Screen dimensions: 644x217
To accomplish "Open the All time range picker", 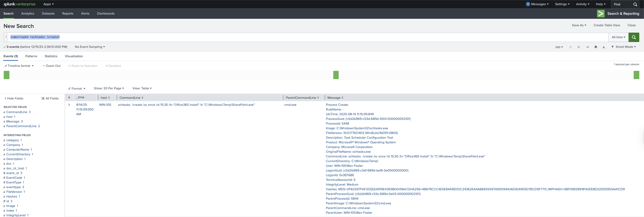I will 618,37.
